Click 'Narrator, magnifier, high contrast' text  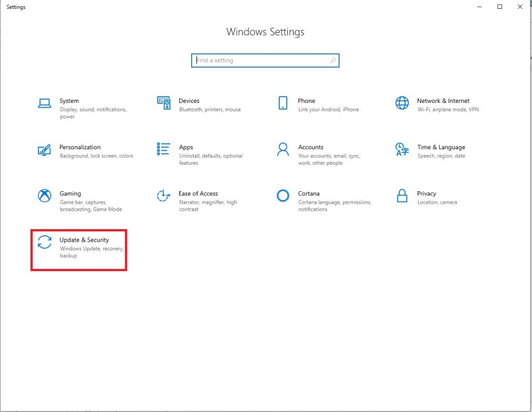coord(208,206)
